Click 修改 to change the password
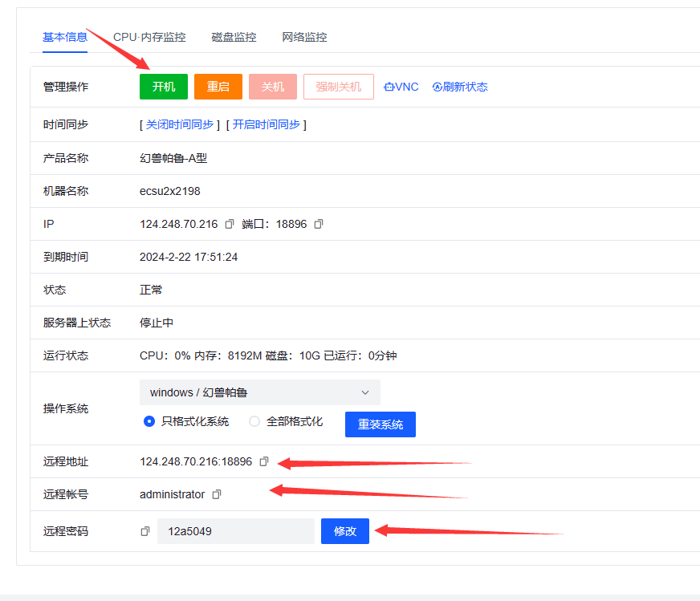Viewport: 700px width, 601px height. [x=344, y=531]
